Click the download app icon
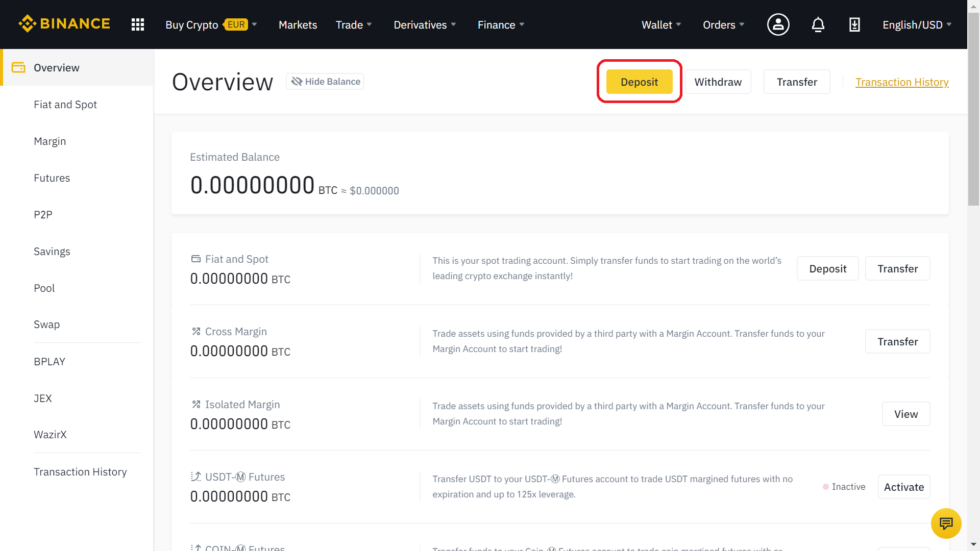 click(x=854, y=24)
